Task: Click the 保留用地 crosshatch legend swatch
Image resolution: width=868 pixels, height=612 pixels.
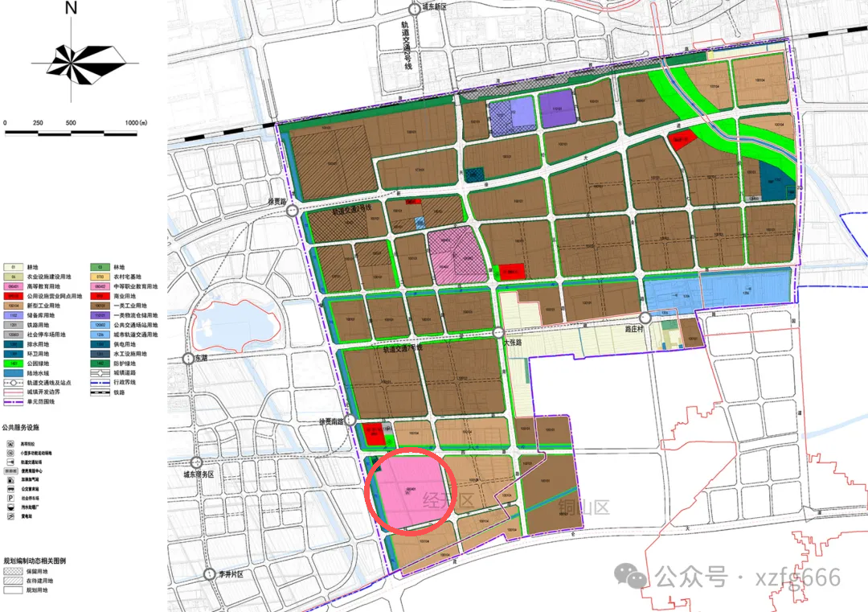Action: pos(14,571)
